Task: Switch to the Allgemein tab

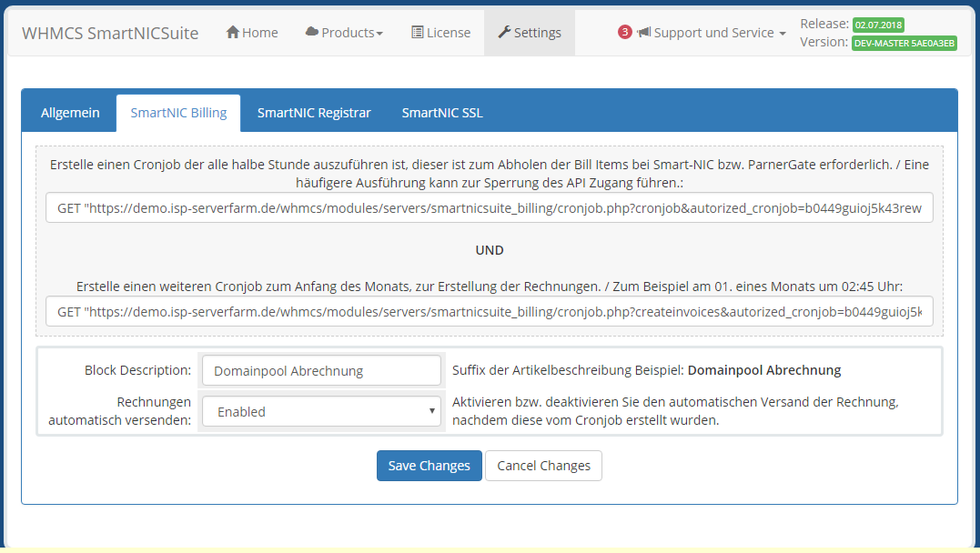Action: 70,114
